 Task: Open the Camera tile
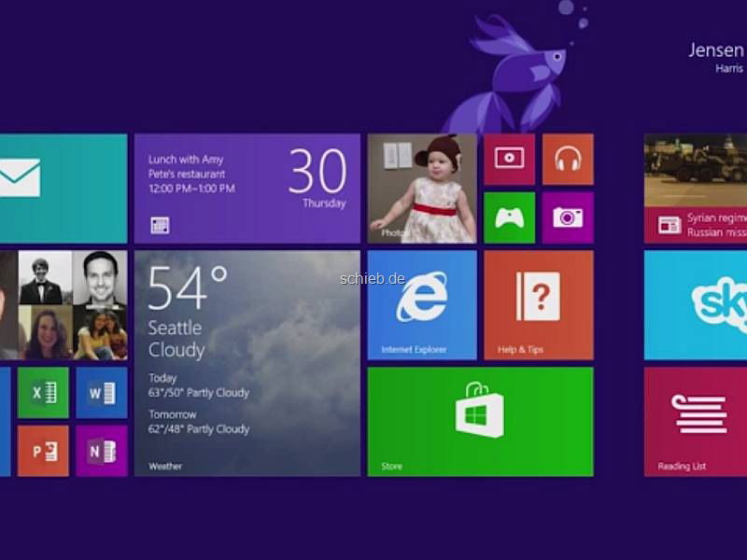568,217
